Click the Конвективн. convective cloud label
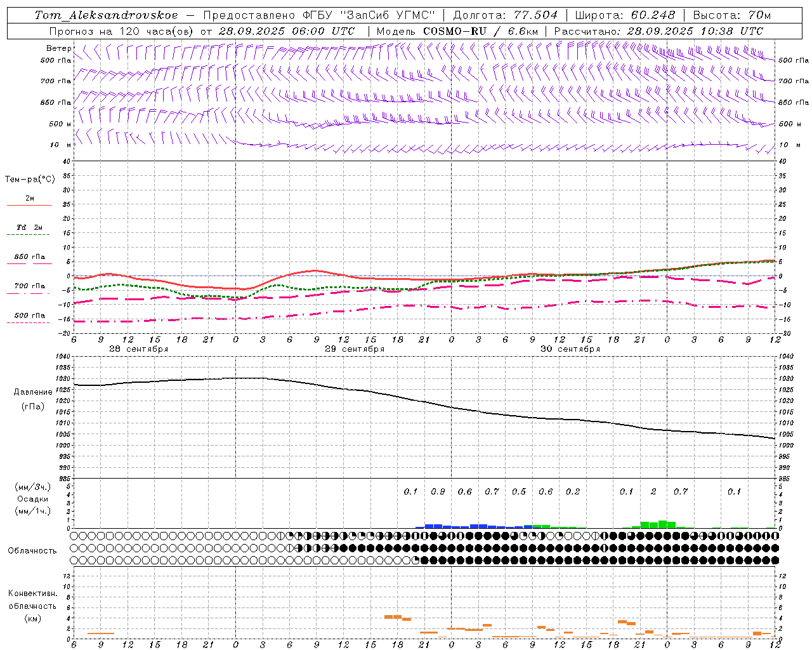The height and width of the screenshot is (650, 812). click(x=32, y=594)
